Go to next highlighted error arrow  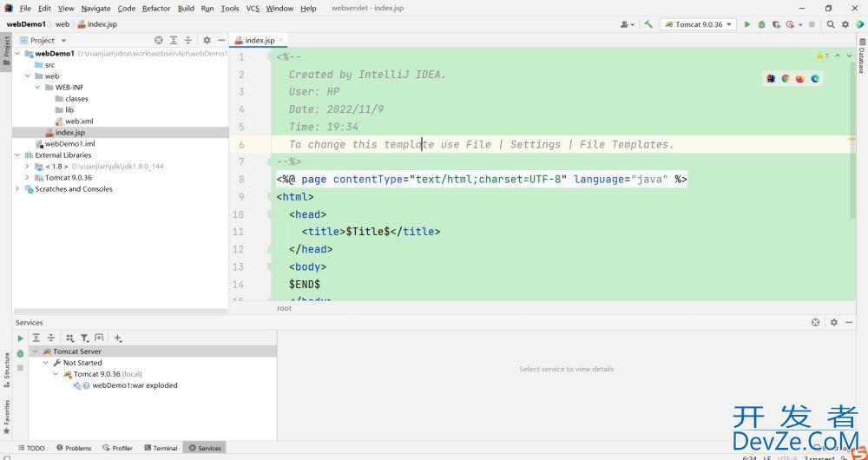point(850,56)
